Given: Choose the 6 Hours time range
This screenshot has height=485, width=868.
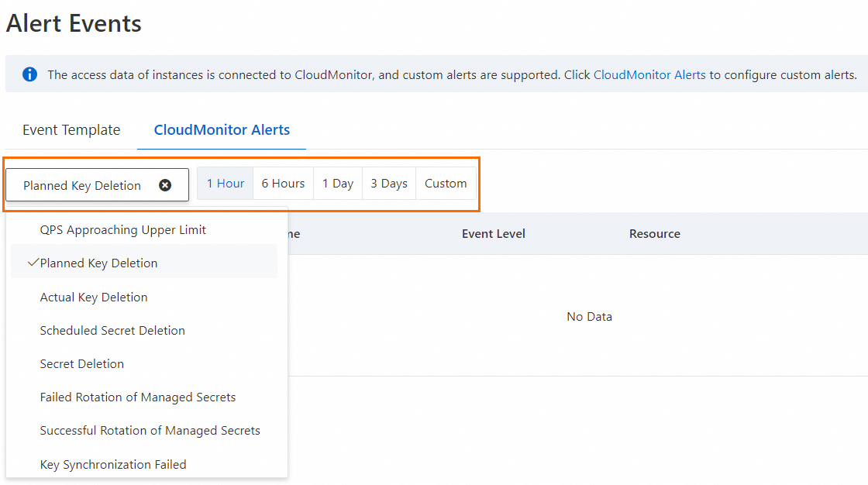Looking at the screenshot, I should (x=283, y=184).
